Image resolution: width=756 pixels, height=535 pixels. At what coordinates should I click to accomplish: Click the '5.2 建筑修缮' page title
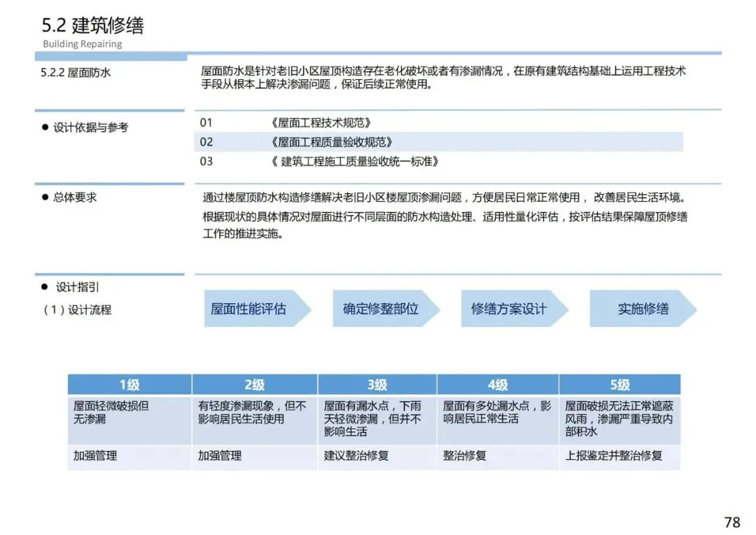coord(92,25)
